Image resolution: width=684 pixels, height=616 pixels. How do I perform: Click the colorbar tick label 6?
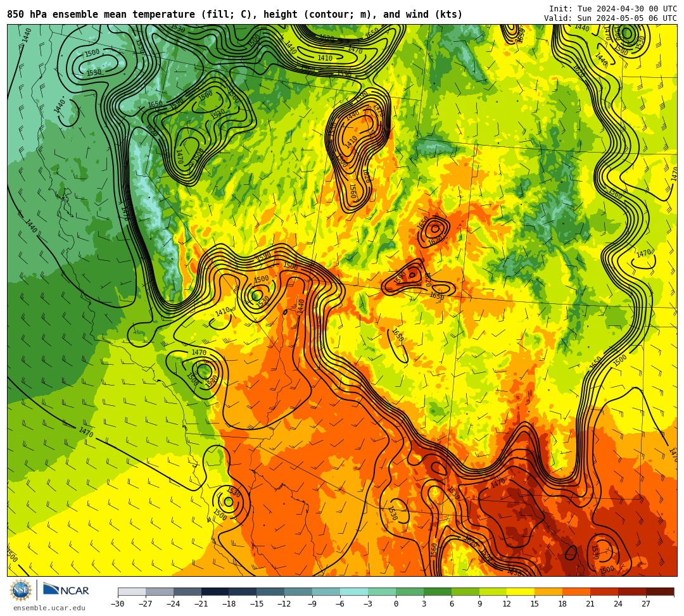[x=452, y=604]
